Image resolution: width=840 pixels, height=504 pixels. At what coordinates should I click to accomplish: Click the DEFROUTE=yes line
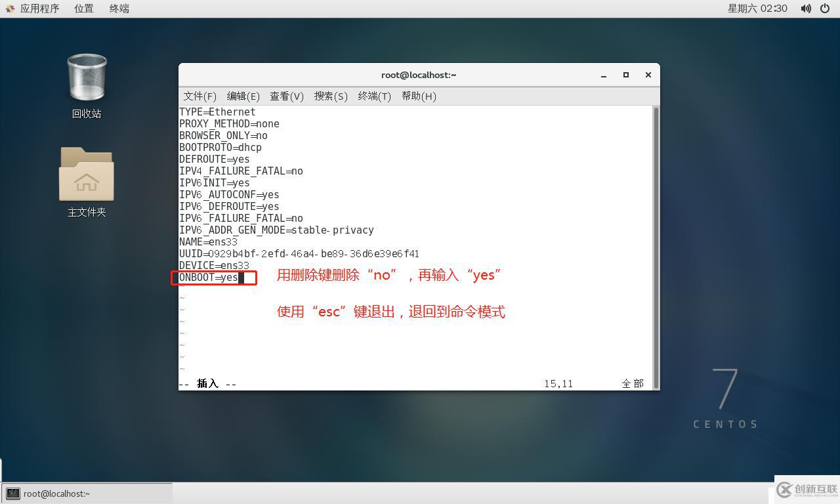point(215,159)
